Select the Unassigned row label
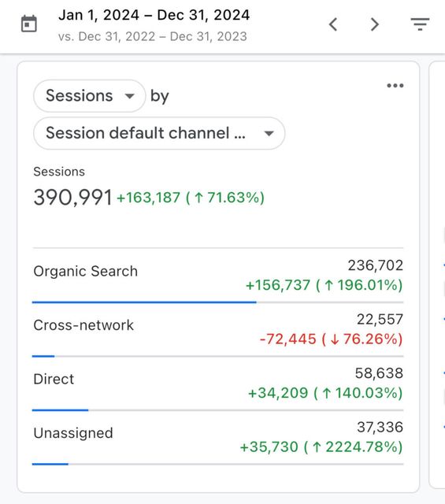The image size is (445, 504). (73, 433)
